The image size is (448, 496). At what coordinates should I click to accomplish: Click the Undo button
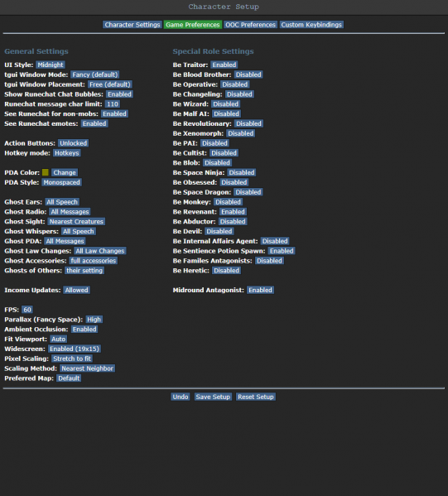click(181, 397)
